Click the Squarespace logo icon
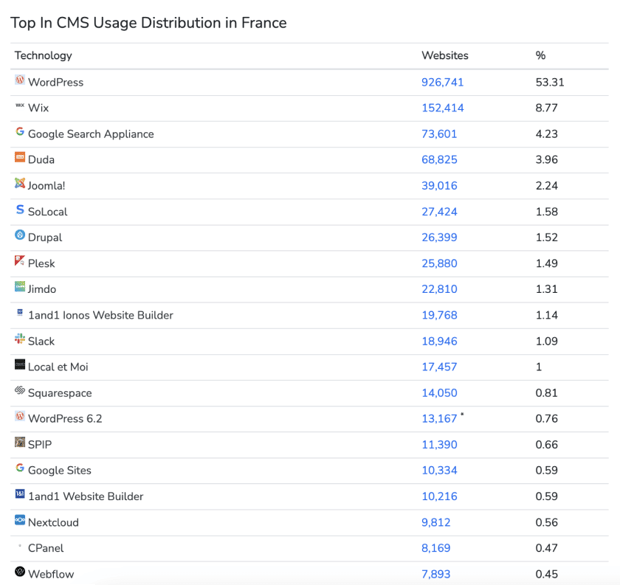Screen dimensions: 620x585 pyautogui.click(x=20, y=390)
